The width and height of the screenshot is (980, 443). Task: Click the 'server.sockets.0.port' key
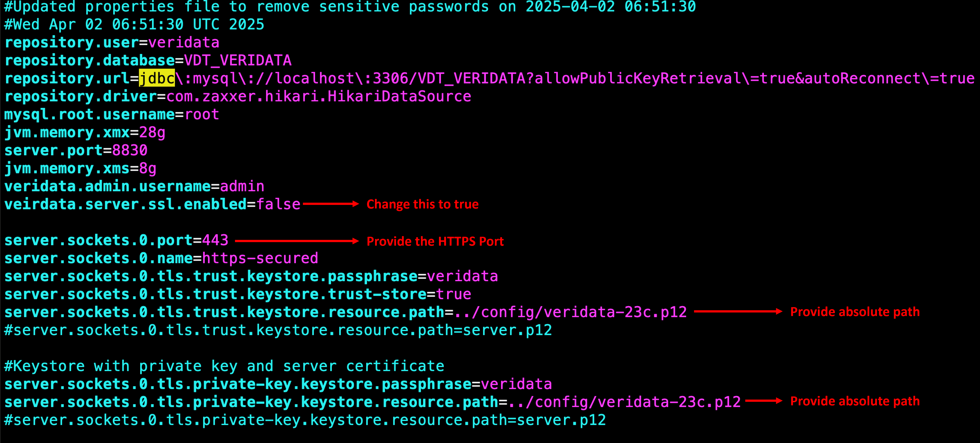(x=98, y=241)
